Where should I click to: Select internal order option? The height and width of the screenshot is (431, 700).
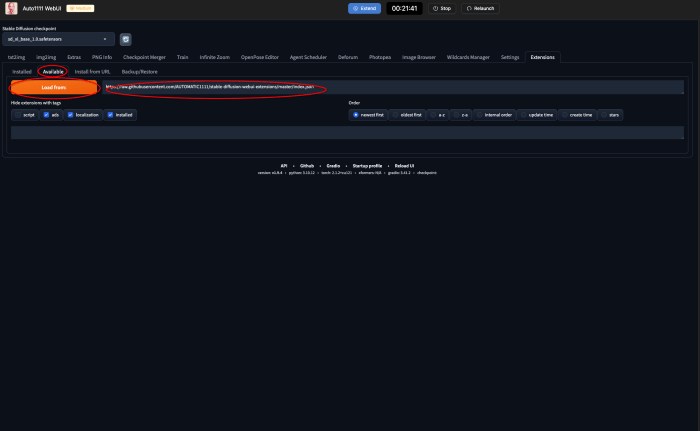point(495,115)
